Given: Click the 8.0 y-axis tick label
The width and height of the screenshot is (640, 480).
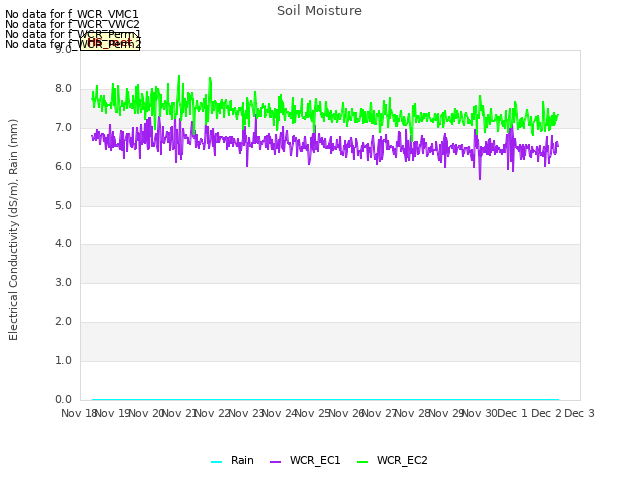Looking at the screenshot, I should pyautogui.click(x=63, y=89).
